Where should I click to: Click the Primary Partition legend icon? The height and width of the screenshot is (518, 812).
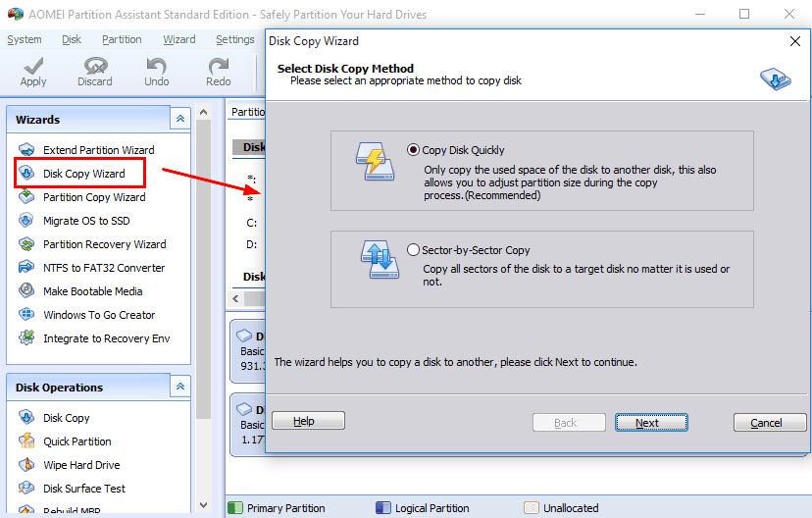235,508
